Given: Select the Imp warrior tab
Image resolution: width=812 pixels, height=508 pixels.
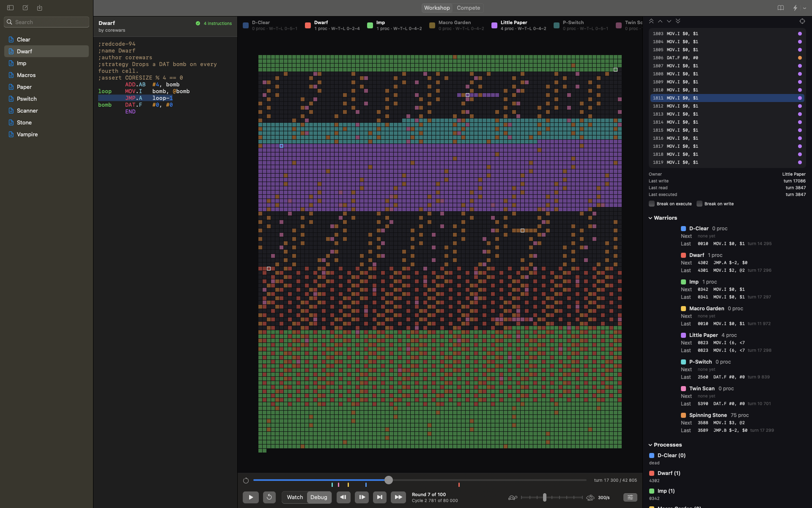Looking at the screenshot, I should pos(395,25).
